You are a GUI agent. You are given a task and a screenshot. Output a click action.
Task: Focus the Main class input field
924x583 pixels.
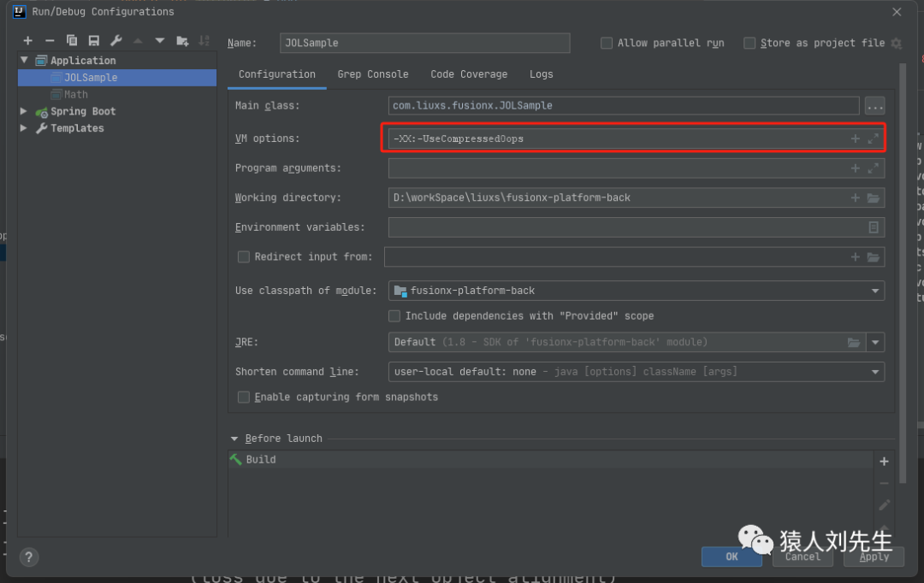(624, 106)
